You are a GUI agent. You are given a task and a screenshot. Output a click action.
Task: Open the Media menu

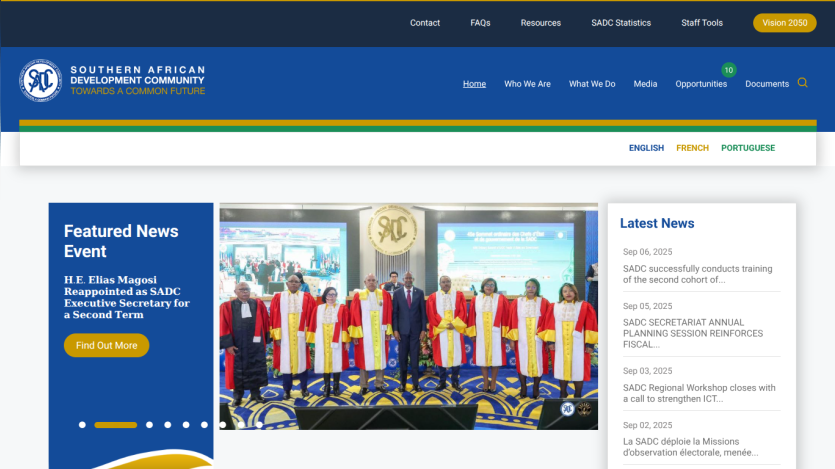click(645, 84)
